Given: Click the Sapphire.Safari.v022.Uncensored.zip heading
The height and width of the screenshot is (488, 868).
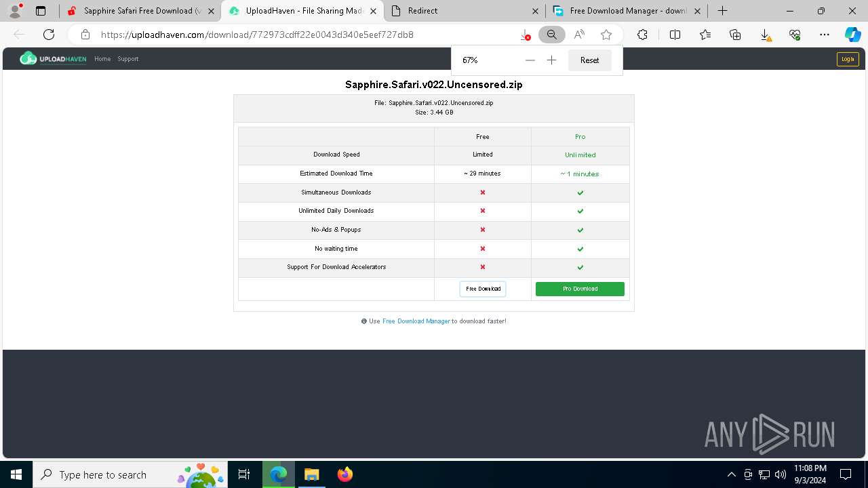Looking at the screenshot, I should coord(434,85).
